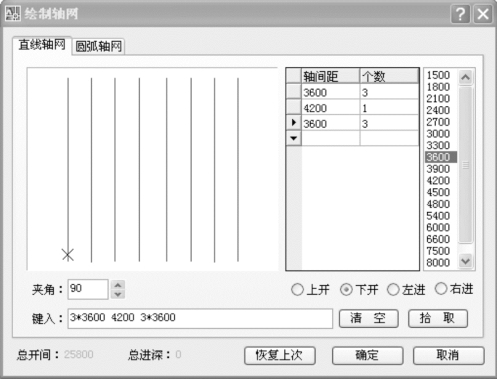Click the current-row arrow marker beside third row

point(294,123)
